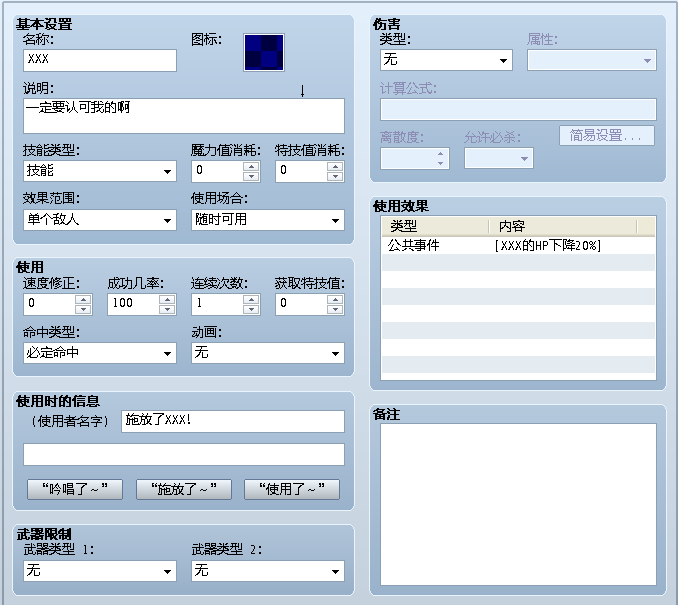Click the 计算公式 formula field
678x605 pixels.
[x=518, y=109]
